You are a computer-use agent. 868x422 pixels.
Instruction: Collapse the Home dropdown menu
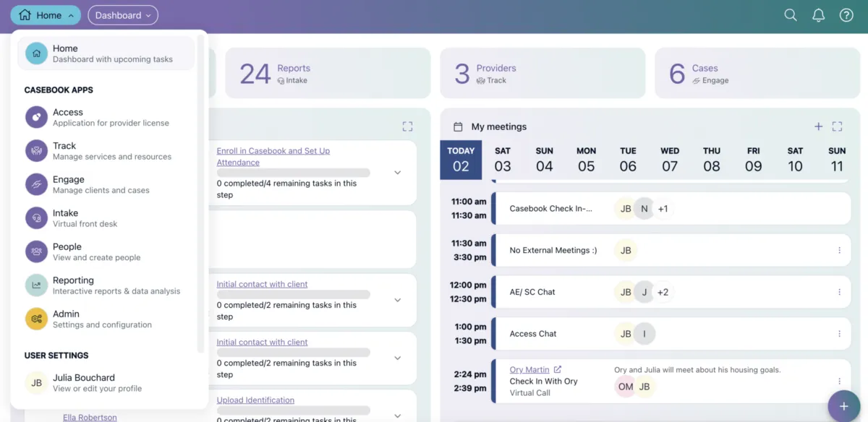click(x=46, y=15)
